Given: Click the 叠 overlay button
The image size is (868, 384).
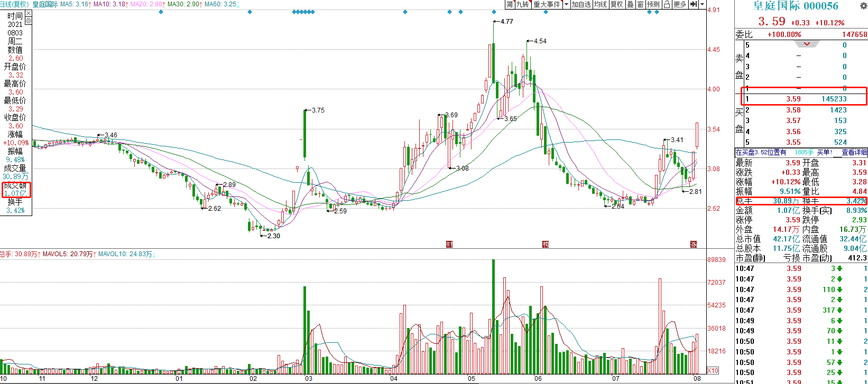Looking at the screenshot, I should coord(630,4).
